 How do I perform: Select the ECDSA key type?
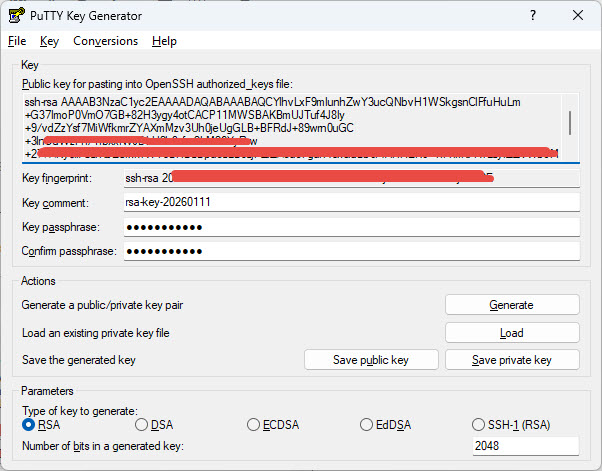point(254,425)
